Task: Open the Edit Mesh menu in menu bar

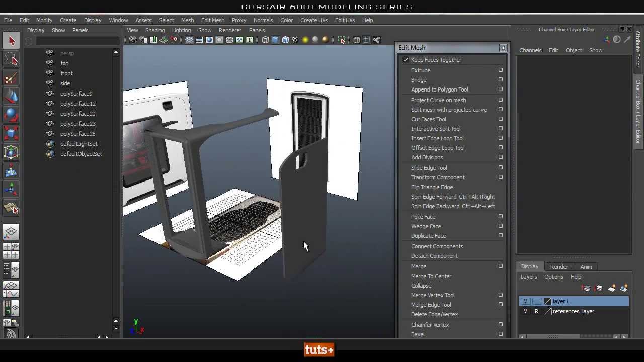Action: click(213, 20)
